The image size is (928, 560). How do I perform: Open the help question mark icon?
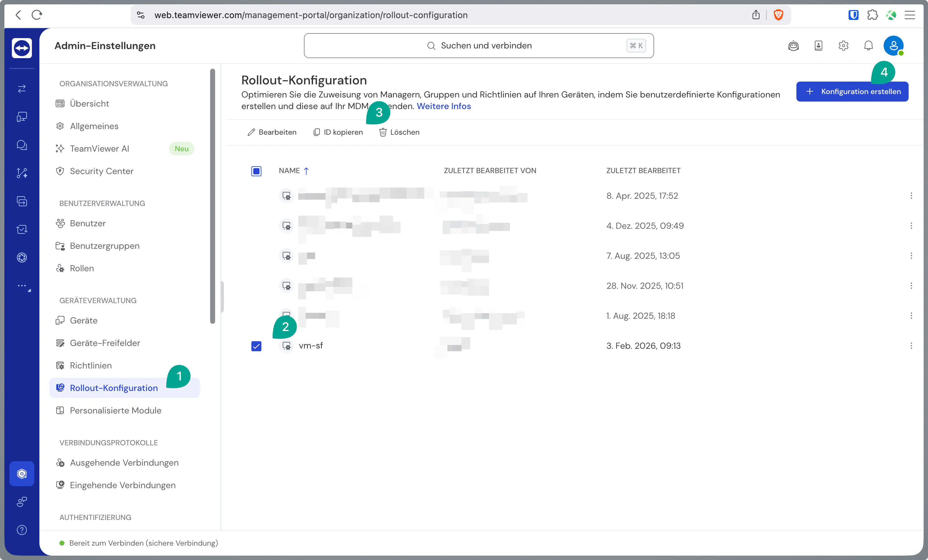click(22, 530)
